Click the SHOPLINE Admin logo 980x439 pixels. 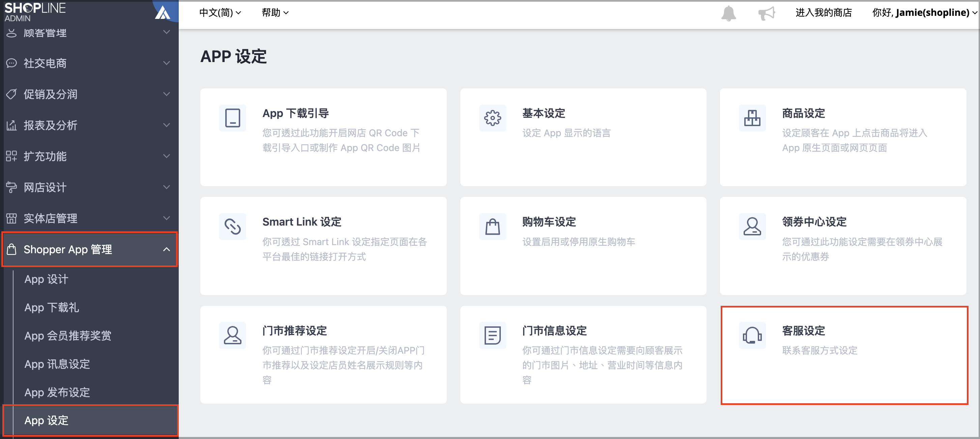pyautogui.click(x=35, y=11)
